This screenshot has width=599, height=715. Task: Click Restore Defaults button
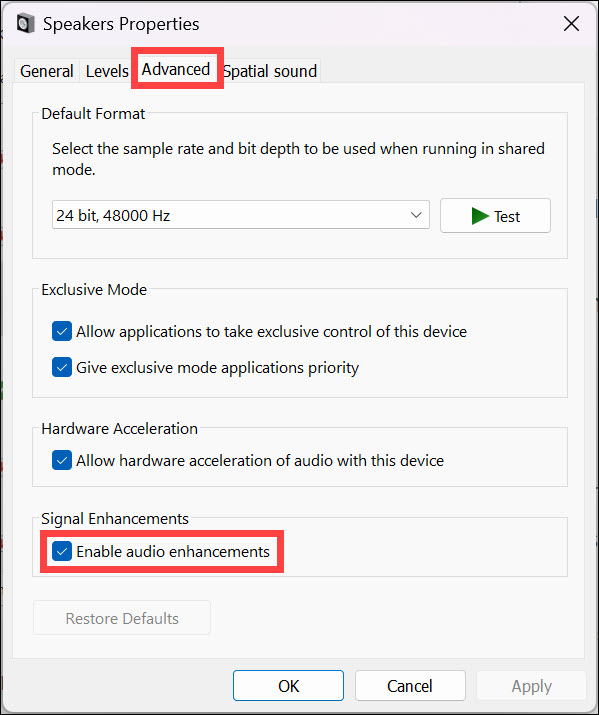(x=122, y=618)
